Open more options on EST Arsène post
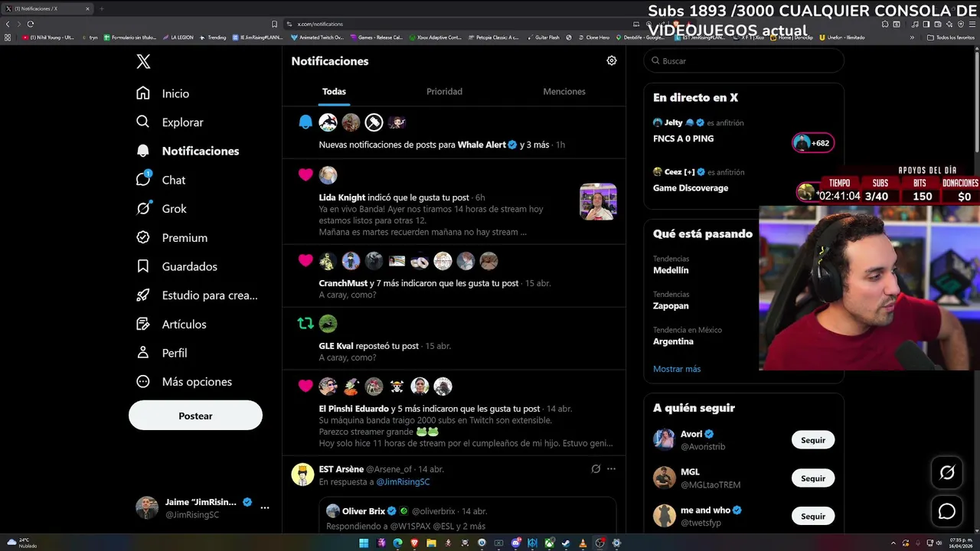Image resolution: width=980 pixels, height=551 pixels. click(611, 469)
